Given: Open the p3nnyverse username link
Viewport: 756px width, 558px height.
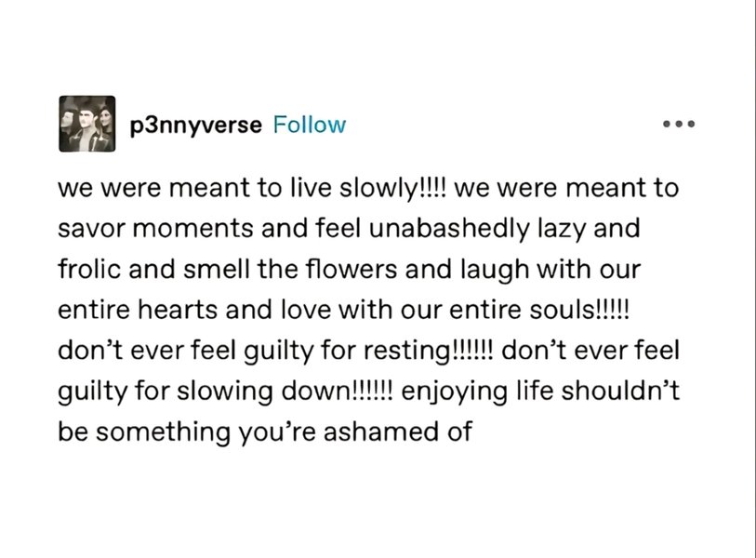Looking at the screenshot, I should click(x=195, y=125).
